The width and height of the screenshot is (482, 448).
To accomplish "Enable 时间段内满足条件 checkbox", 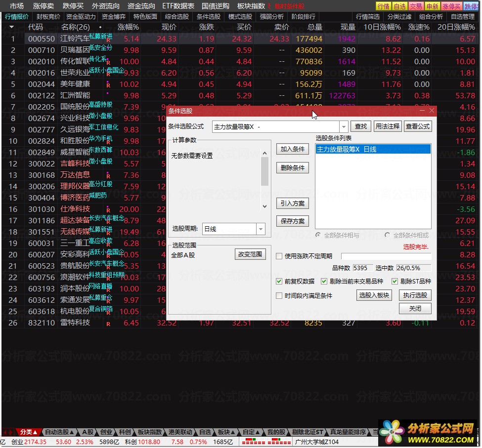I will coord(279,296).
